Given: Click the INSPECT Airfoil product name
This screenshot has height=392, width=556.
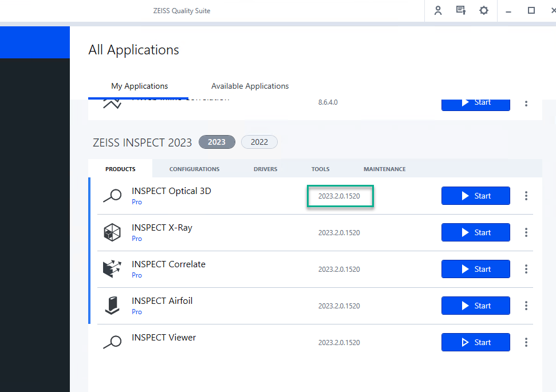Looking at the screenshot, I should [162, 301].
